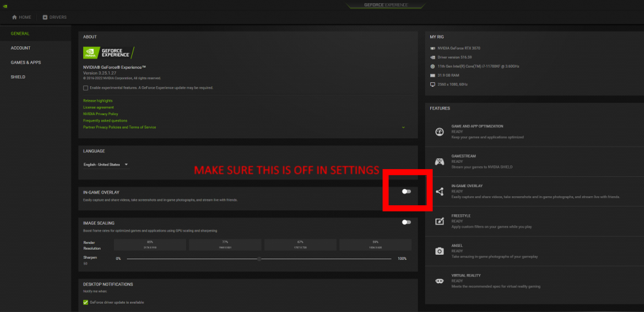This screenshot has height=312, width=644.
Task: Click the 31.9 GB RAM text
Action: click(x=448, y=75)
